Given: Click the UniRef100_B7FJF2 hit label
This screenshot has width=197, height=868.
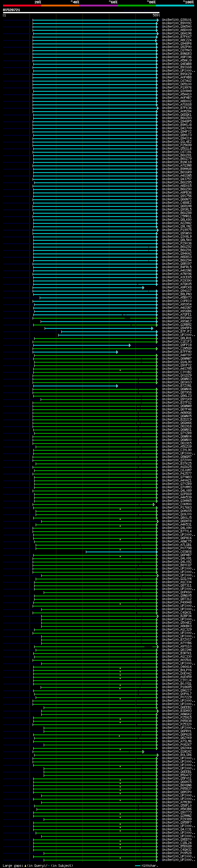Looking at the screenshot, I should (x=177, y=332).
